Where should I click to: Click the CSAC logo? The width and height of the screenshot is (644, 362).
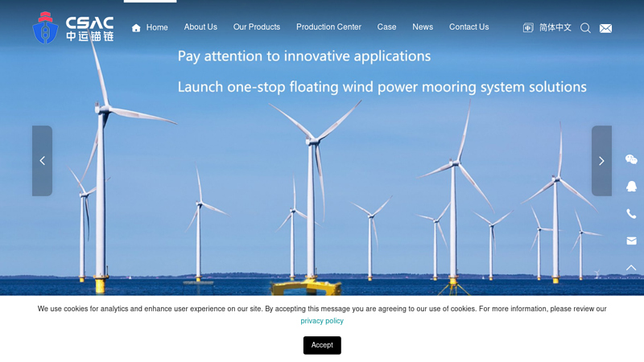point(73,27)
